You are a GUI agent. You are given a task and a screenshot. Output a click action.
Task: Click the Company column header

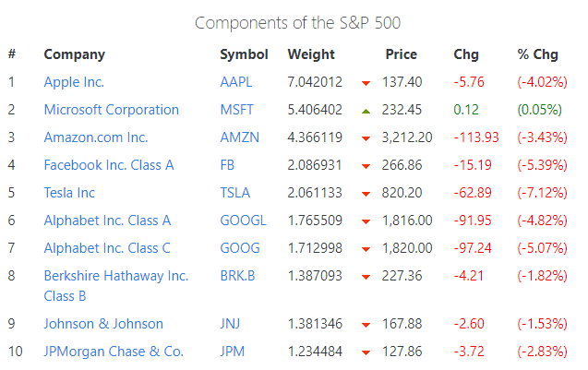[x=74, y=54]
